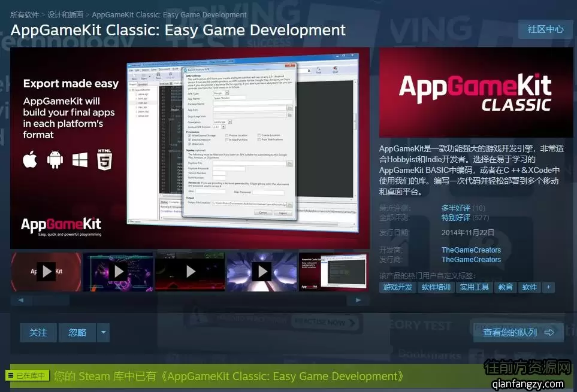This screenshot has width=577, height=392.
Task: Open the main Export made easy screenshot
Action: [190, 148]
